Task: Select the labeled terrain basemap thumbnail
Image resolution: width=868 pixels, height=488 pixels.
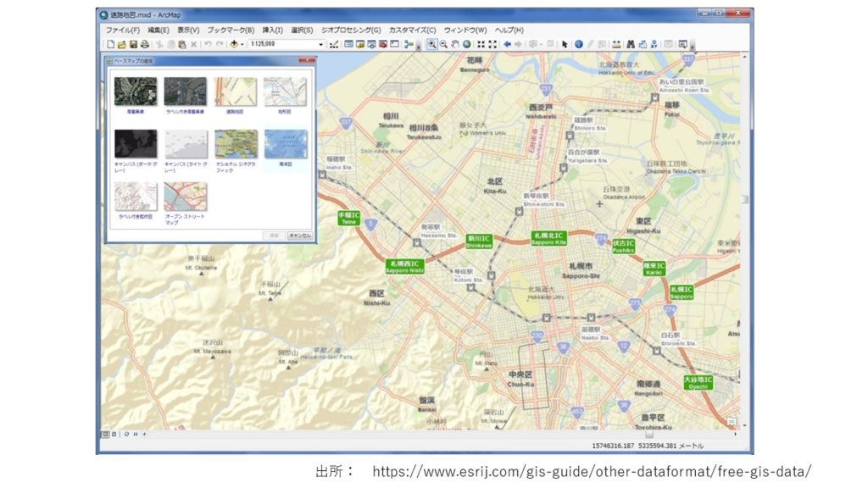Action: 136,197
